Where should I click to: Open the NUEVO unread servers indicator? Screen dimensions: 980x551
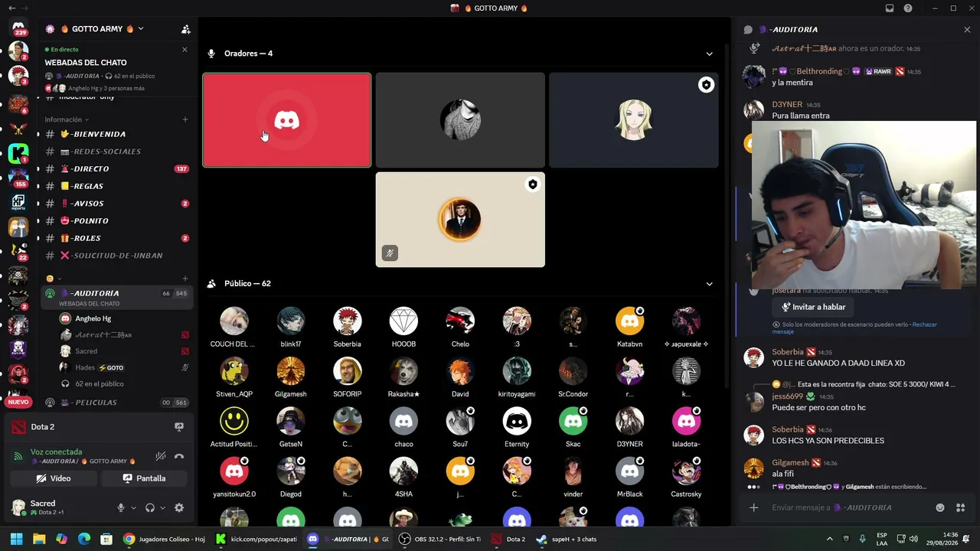18,402
